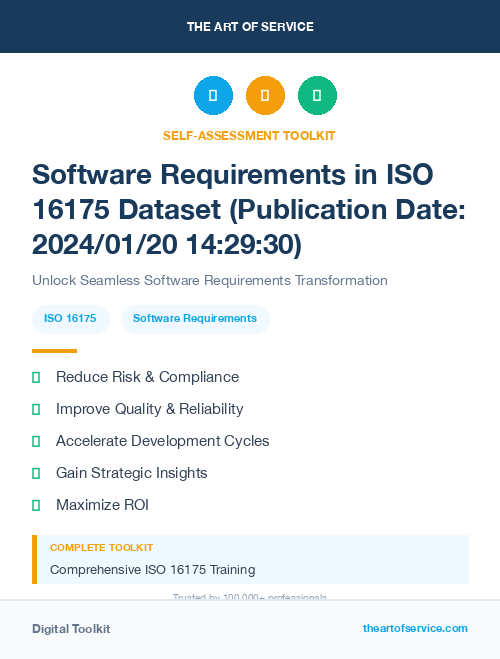Click the Gain Strategic Insights text

132,473
